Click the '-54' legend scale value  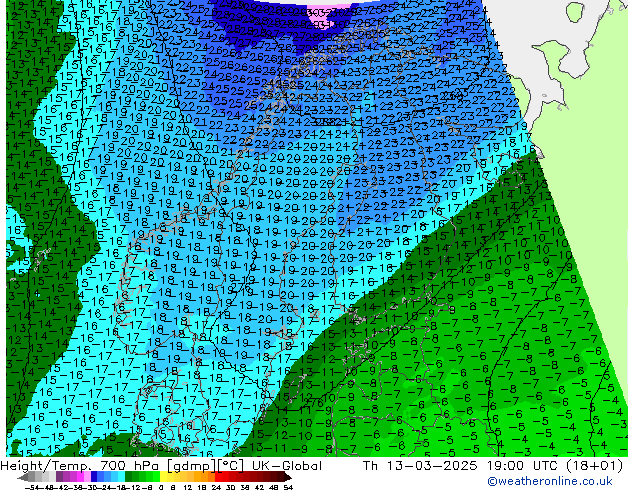coord(31,487)
